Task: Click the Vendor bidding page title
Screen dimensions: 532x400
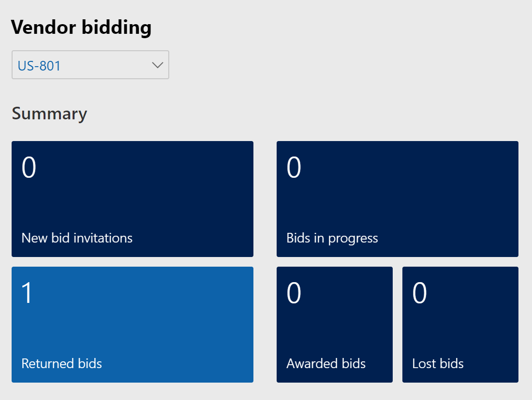Action: [x=81, y=28]
